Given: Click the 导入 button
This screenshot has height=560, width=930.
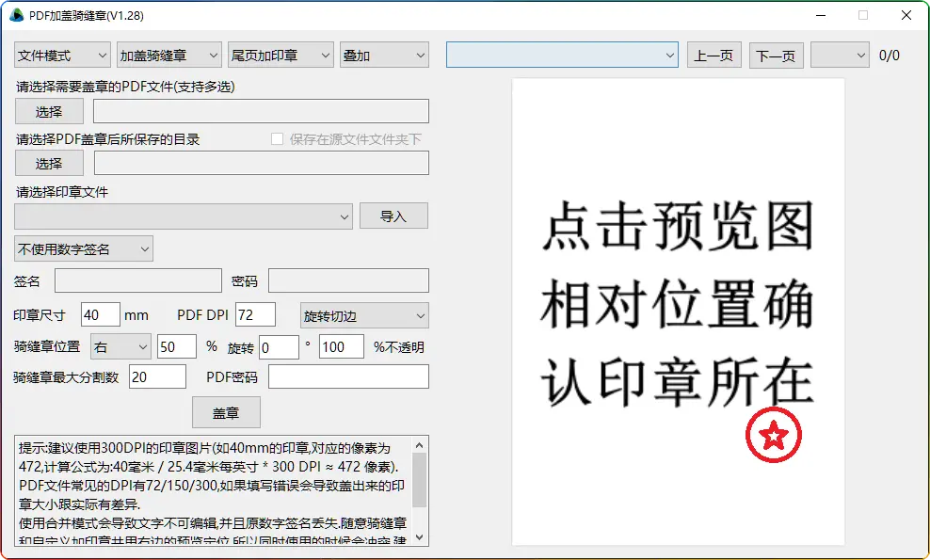Looking at the screenshot, I should pos(393,216).
